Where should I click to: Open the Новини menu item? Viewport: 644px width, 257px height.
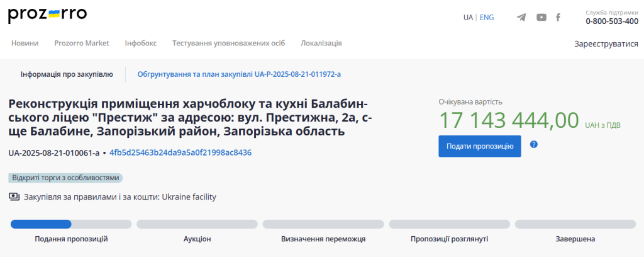pyautogui.click(x=25, y=43)
